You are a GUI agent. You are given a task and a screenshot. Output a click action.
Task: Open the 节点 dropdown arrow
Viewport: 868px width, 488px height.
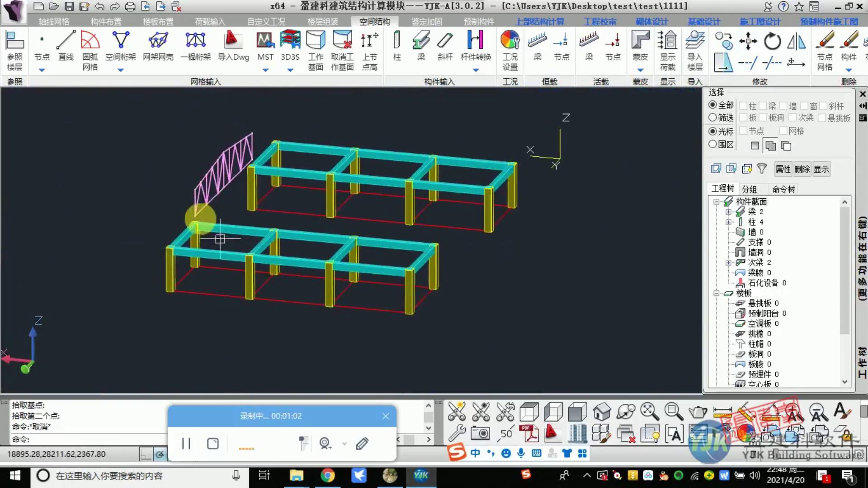(42, 70)
